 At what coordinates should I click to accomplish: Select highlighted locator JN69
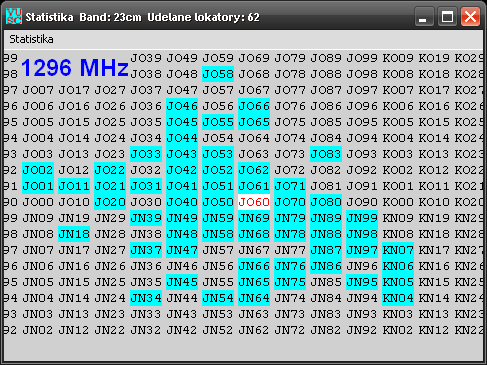254,218
